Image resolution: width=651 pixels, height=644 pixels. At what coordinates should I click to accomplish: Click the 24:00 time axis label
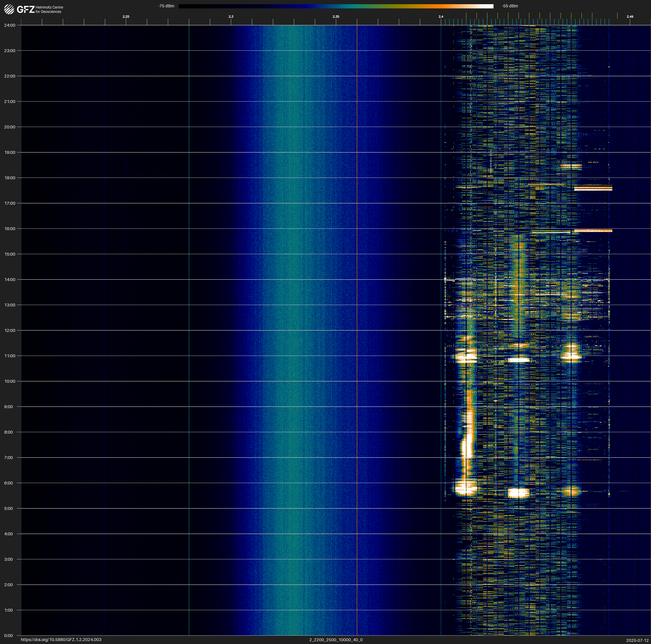coord(10,25)
